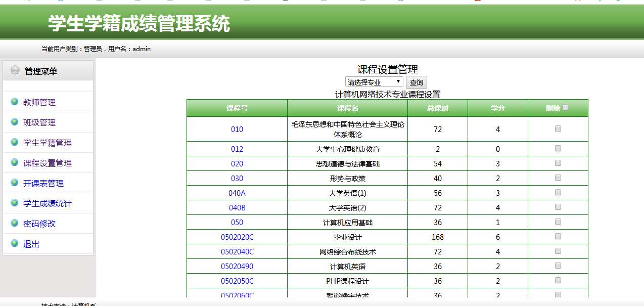Tick the select-all checkbox in 删除 header
Screen dimensions: 644x306
point(565,107)
